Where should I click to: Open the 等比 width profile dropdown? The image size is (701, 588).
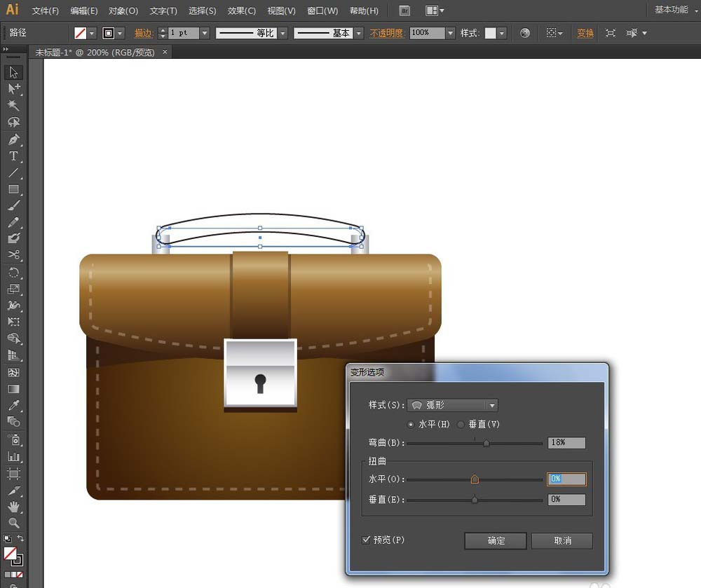(283, 33)
